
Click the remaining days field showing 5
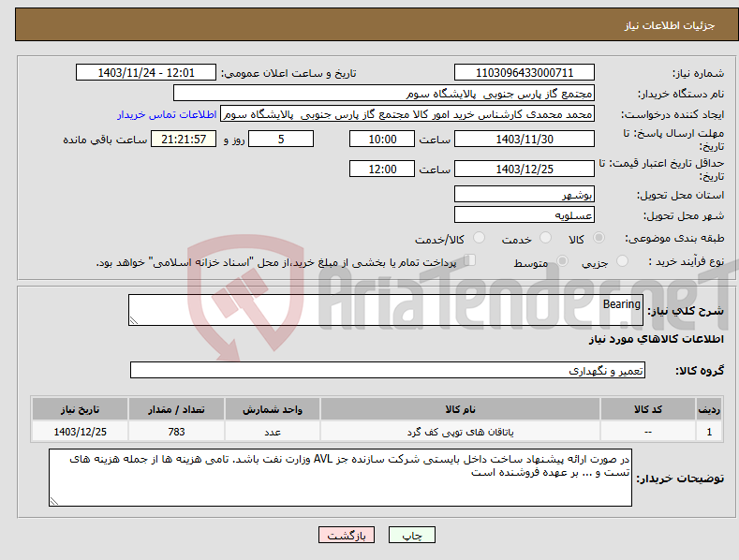tap(281, 139)
